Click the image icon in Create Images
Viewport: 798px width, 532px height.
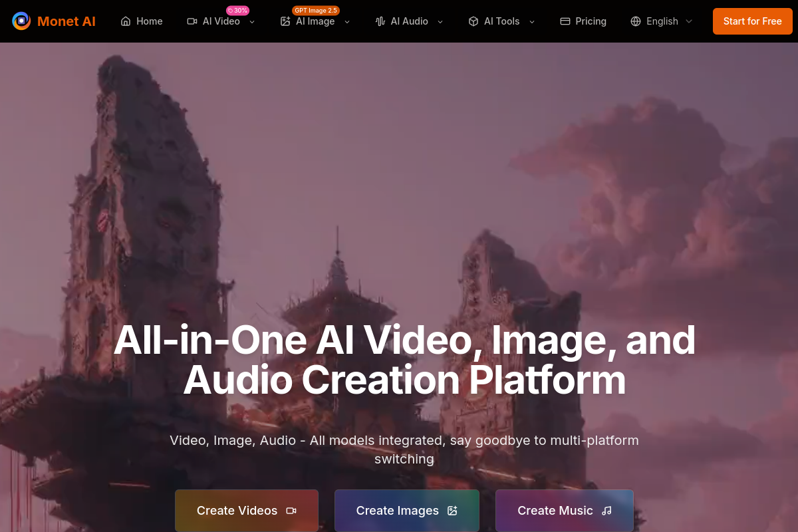pos(452,511)
